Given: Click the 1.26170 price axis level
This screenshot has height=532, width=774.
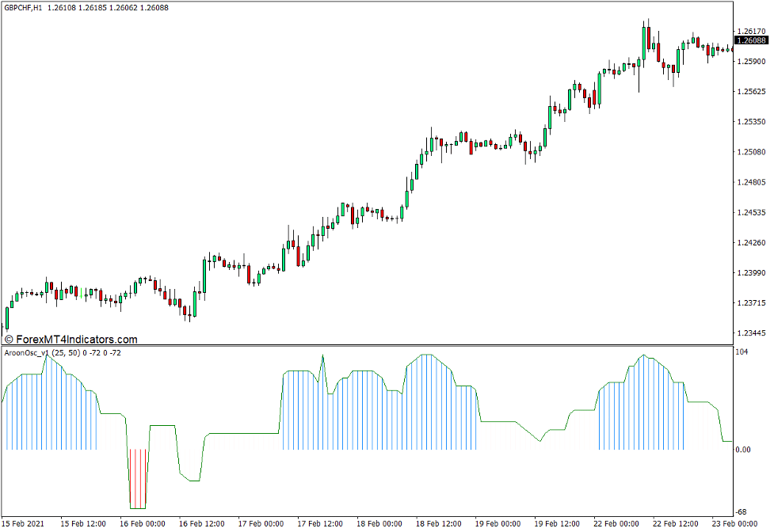Looking at the screenshot, I should (751, 32).
